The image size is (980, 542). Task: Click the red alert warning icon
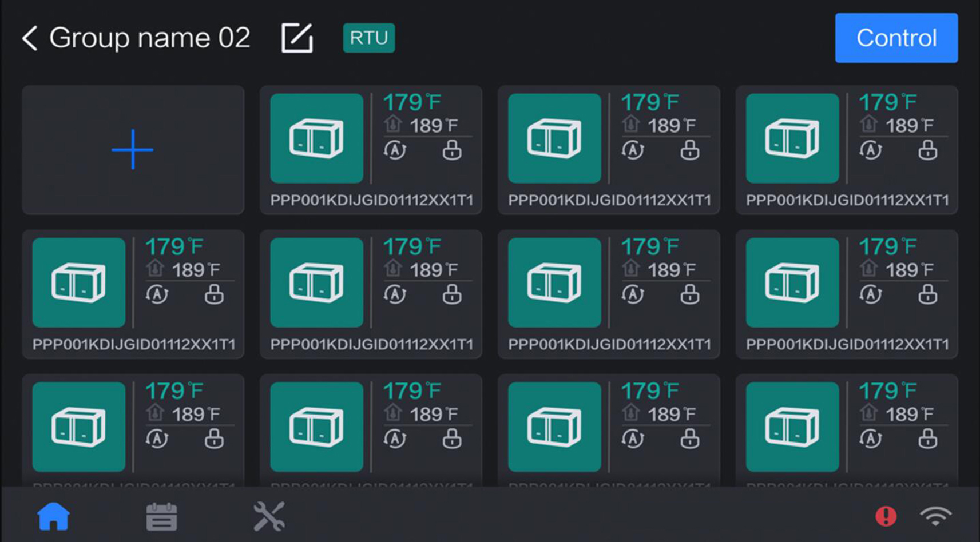886,516
